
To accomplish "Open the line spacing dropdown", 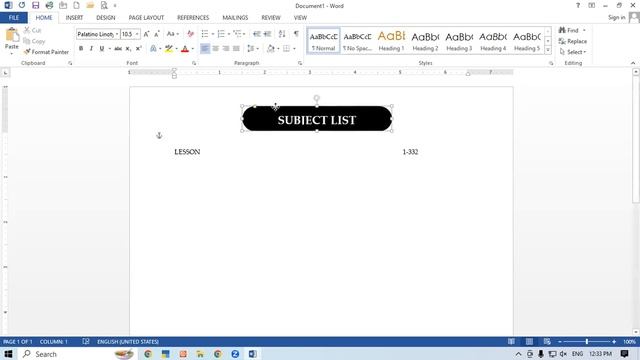I will 253,49.
